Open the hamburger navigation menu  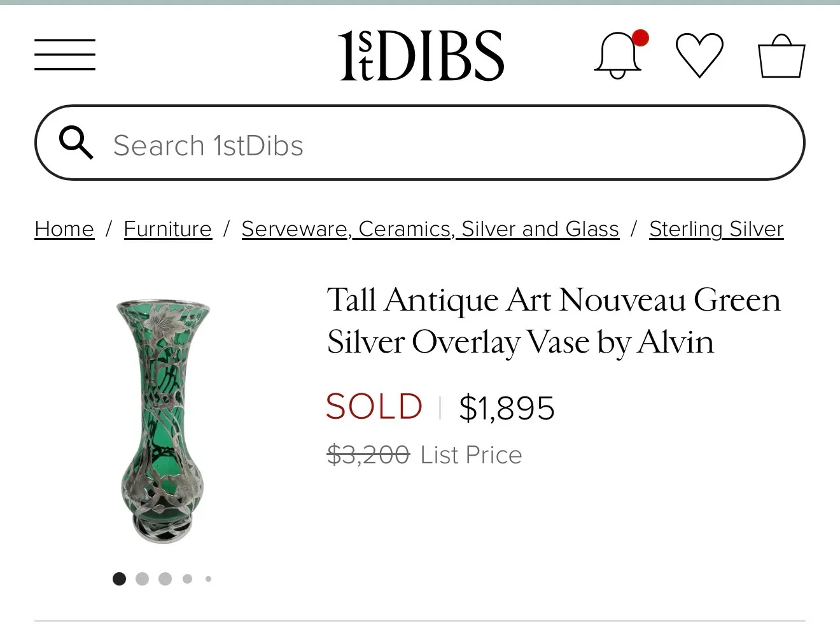pos(65,55)
